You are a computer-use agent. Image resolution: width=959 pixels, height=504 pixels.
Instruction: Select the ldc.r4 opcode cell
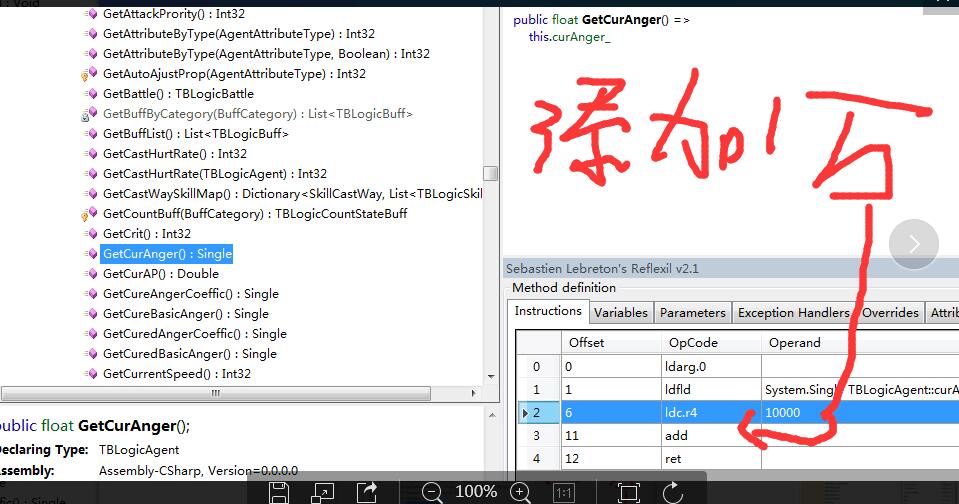[x=711, y=413]
